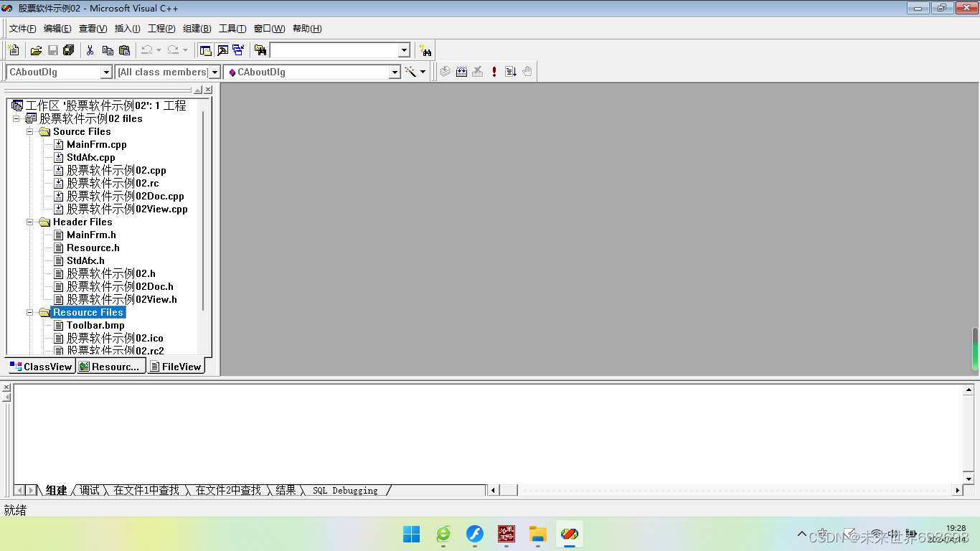The height and width of the screenshot is (551, 980).
Task: Toggle the Output window icon
Action: click(222, 50)
